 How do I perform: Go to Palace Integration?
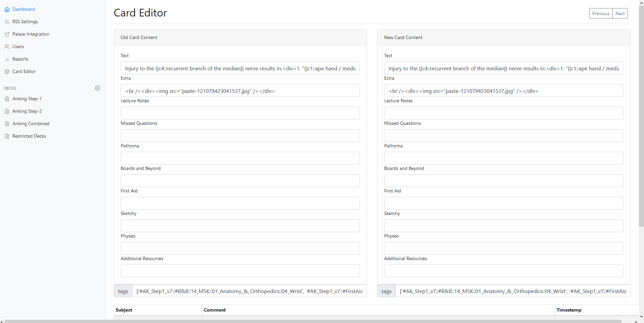click(x=31, y=34)
